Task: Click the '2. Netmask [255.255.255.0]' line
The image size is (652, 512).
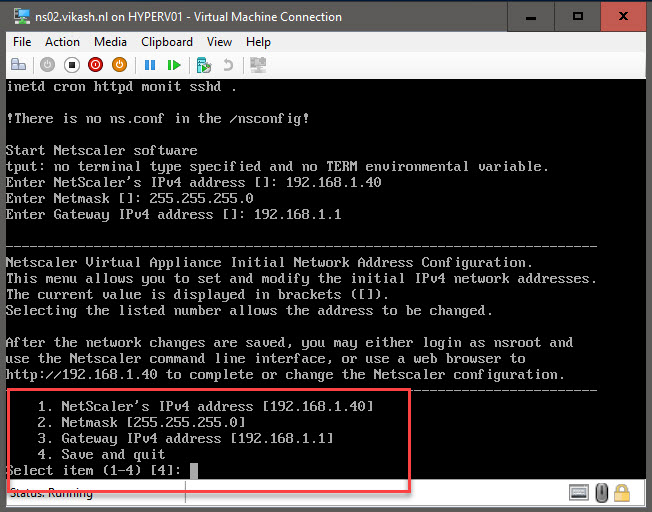Action: [141, 422]
